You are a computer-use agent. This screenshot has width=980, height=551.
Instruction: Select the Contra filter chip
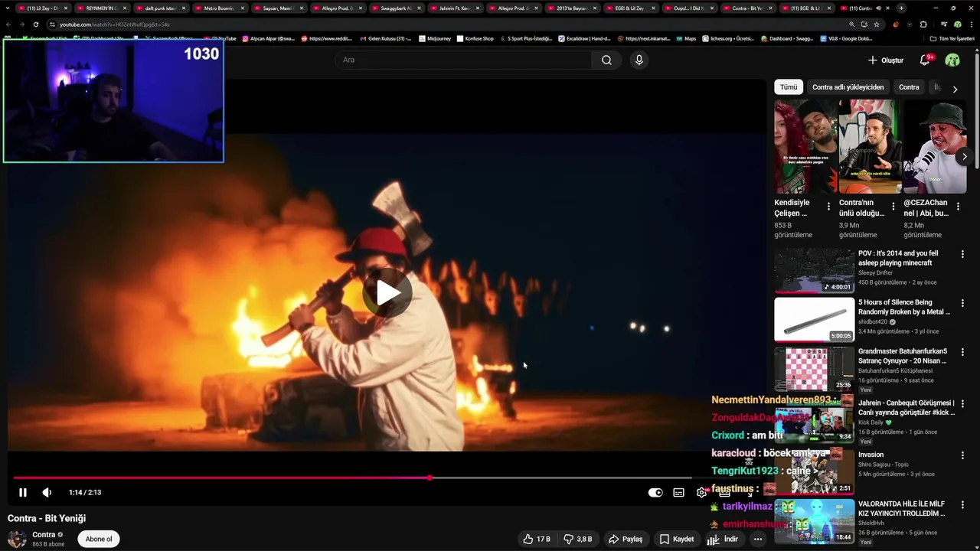click(909, 87)
